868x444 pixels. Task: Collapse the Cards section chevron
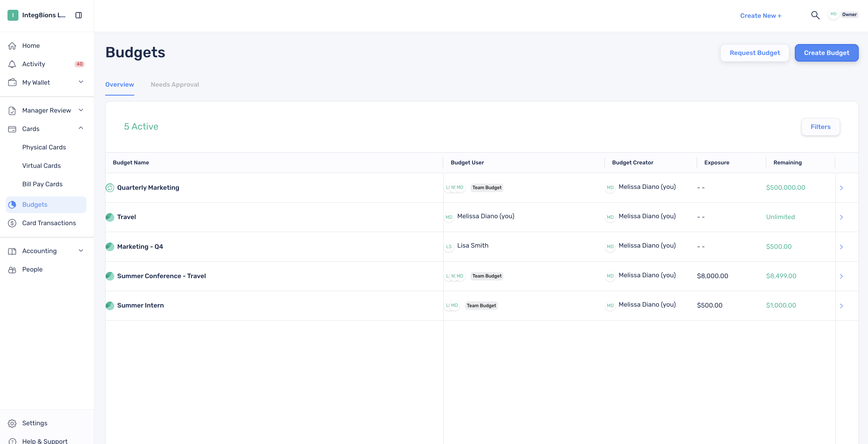click(x=81, y=128)
